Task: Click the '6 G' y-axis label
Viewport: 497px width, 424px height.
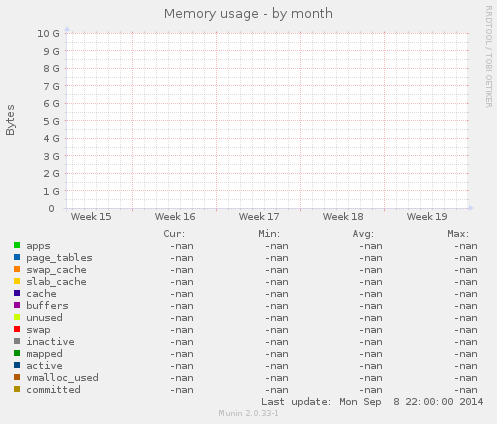Action: point(51,104)
